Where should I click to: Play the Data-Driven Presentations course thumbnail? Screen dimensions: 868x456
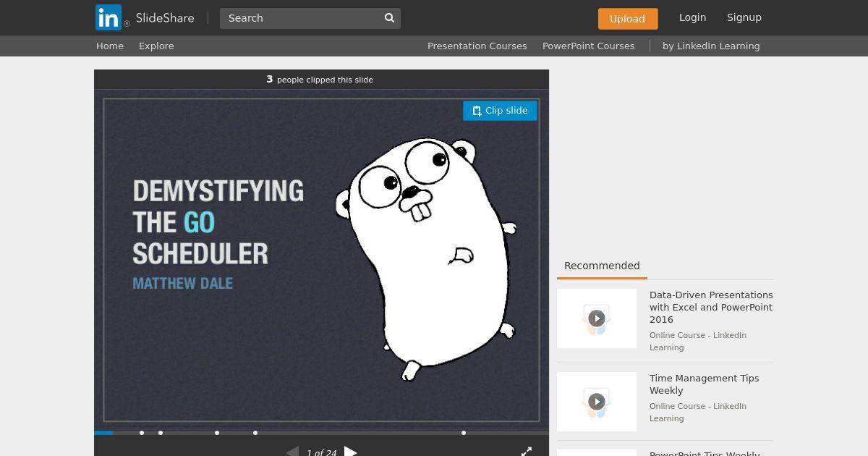[597, 318]
